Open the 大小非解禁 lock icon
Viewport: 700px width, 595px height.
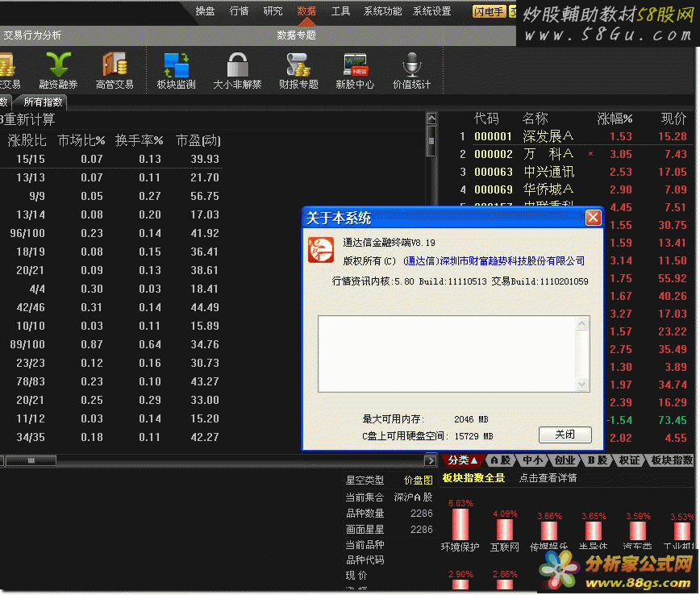click(237, 70)
